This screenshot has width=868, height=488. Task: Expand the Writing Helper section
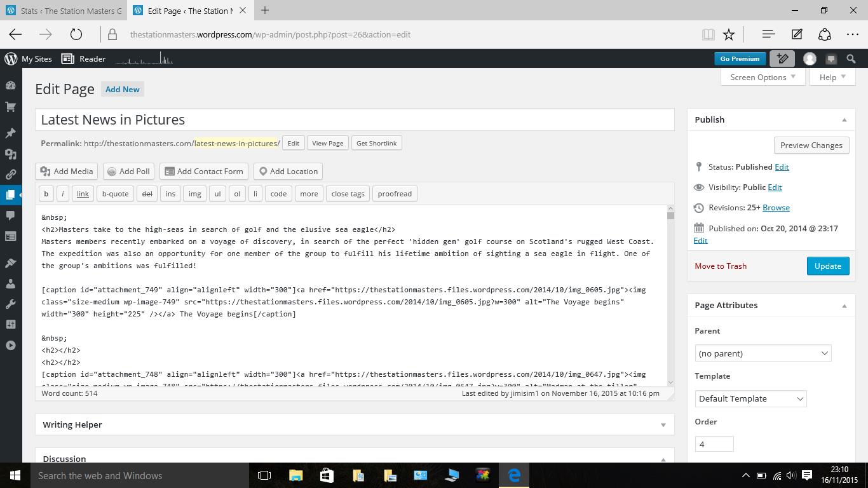[663, 424]
